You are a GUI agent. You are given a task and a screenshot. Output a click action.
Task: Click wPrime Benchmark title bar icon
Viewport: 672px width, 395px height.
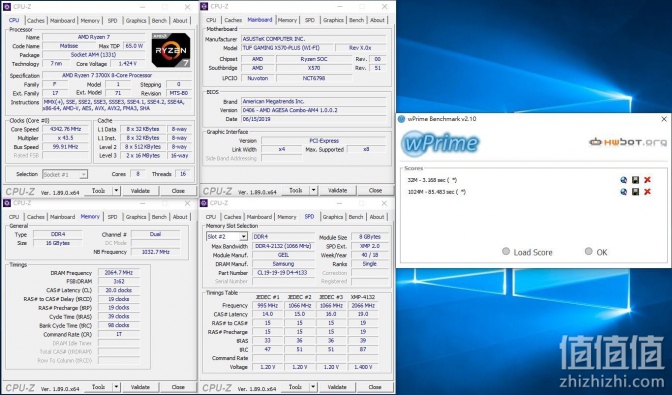pos(402,119)
